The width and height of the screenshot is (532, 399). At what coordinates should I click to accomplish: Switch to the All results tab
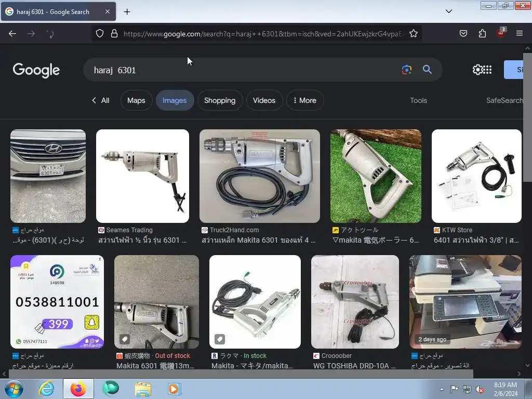point(101,100)
